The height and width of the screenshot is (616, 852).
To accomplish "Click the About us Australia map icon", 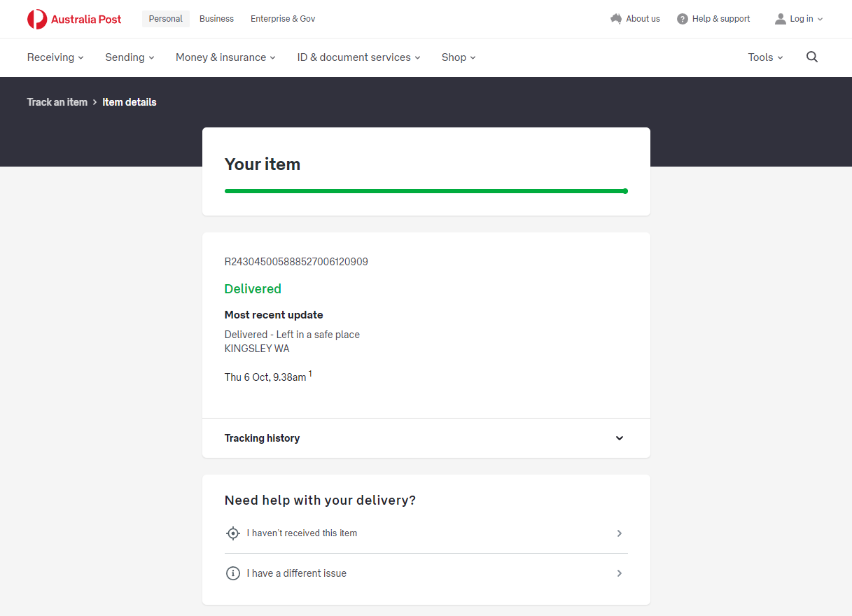I will (616, 19).
